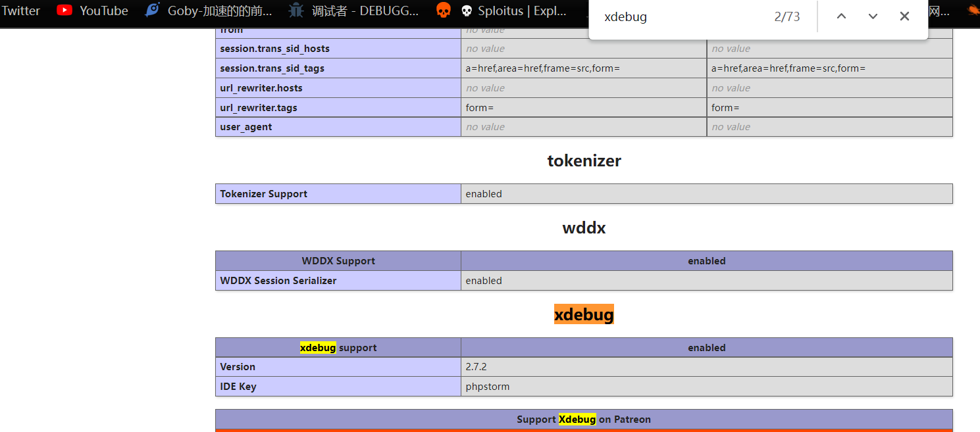This screenshot has height=432, width=980.
Task: Click enabled header next to WDDX Support
Action: point(707,261)
